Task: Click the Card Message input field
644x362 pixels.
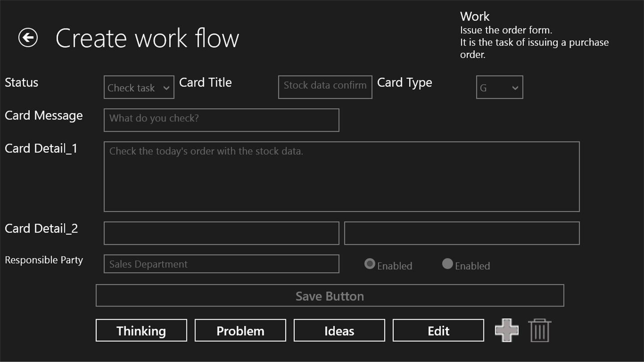Action: (x=221, y=120)
